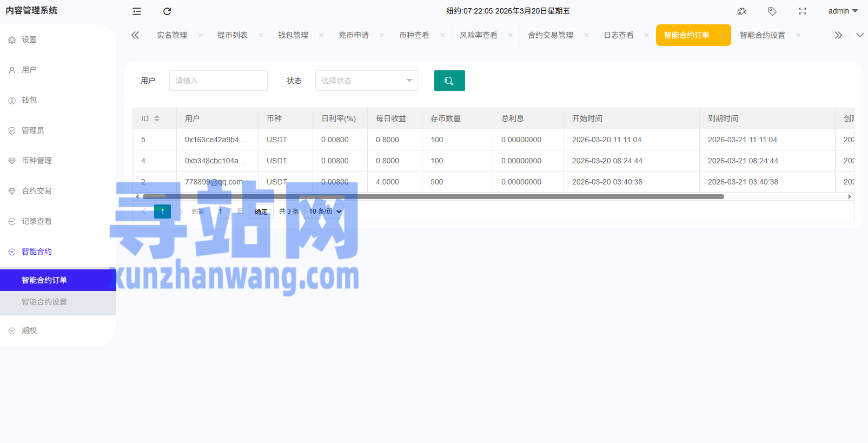Screen dimensions: 868x443
Task: Toggle fullscreen mode icon
Action: tap(803, 11)
